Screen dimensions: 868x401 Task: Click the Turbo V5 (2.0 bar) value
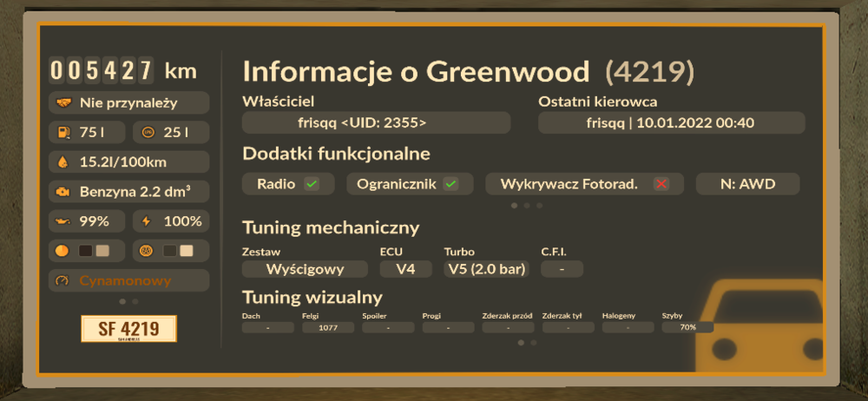[487, 269]
